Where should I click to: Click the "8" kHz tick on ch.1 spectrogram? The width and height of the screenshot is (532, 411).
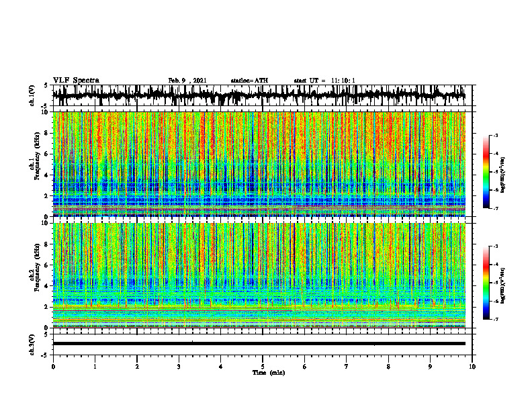pyautogui.click(x=47, y=133)
